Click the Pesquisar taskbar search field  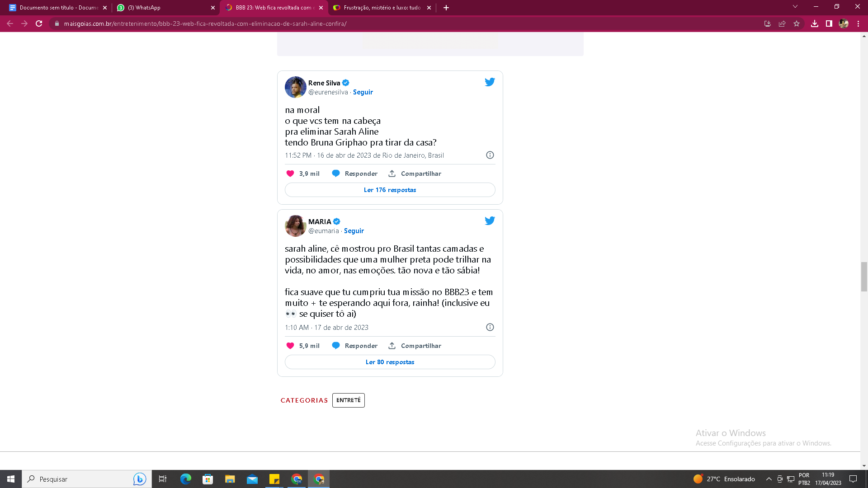[87, 479]
